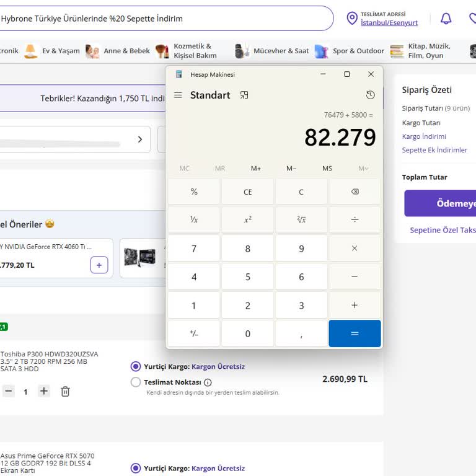476x476 pixels.
Task: Click digit 8 on calculator
Action: pos(248,249)
